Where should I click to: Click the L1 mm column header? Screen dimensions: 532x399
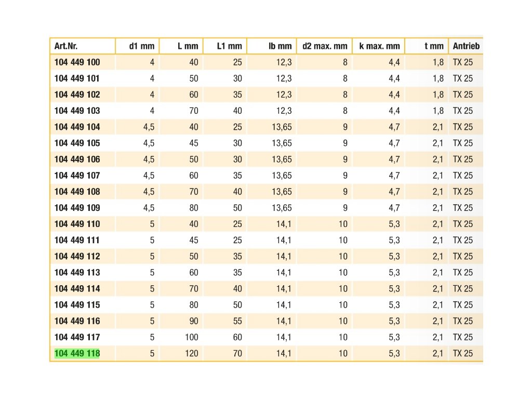pos(229,46)
